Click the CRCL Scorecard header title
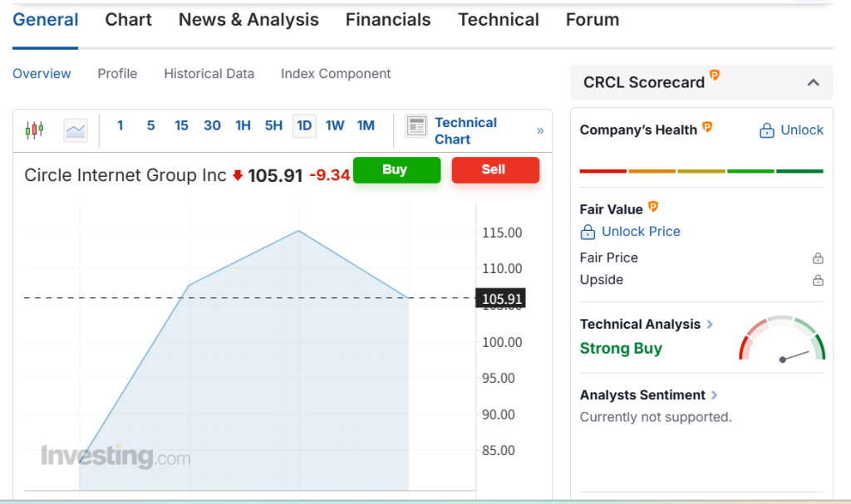The width and height of the screenshot is (851, 504). (644, 82)
